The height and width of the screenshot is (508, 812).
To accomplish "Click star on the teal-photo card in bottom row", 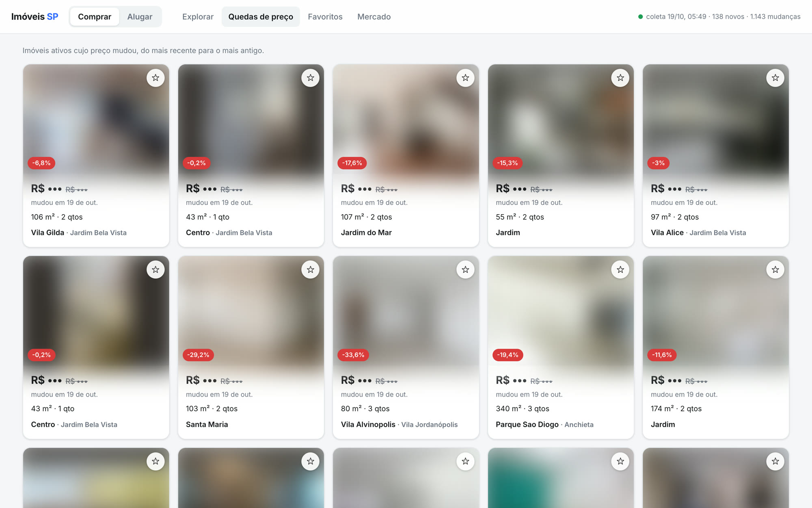I will [x=620, y=461].
